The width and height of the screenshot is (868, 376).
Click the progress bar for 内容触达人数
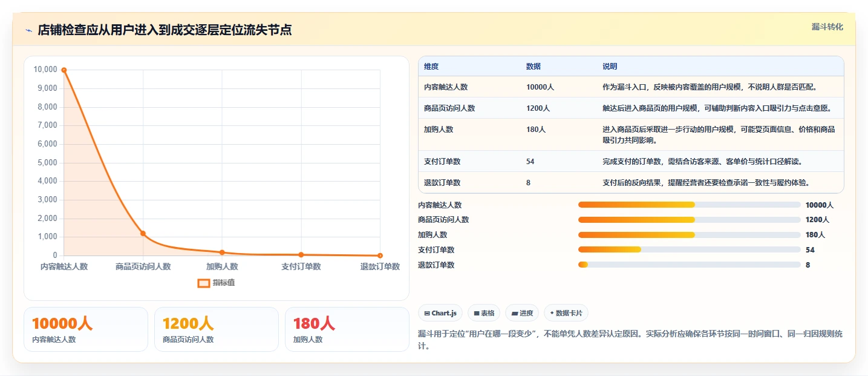690,205
